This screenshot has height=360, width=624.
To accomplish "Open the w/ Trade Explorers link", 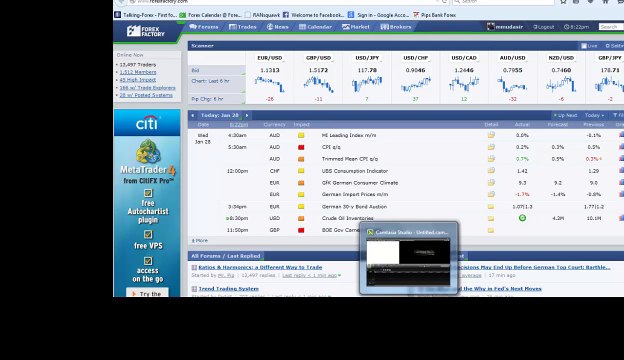I will [x=148, y=88].
